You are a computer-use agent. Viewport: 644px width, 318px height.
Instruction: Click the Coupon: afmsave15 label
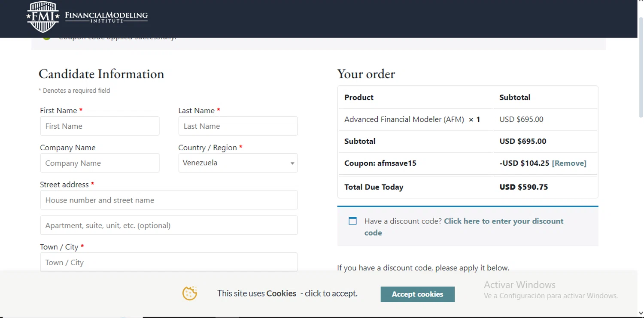[380, 163]
